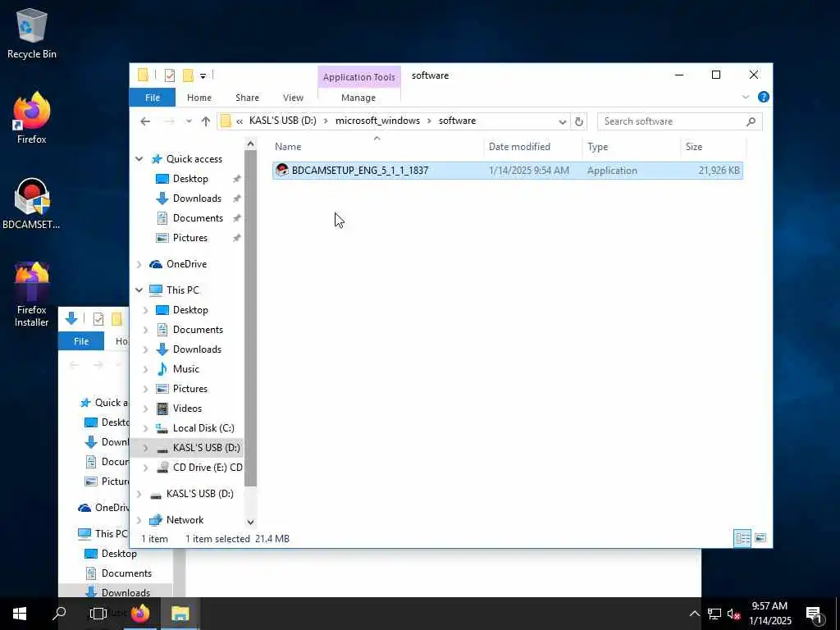Screen dimensions: 840x630
Task: Collapse the Quick access tree node
Action: [x=139, y=159]
